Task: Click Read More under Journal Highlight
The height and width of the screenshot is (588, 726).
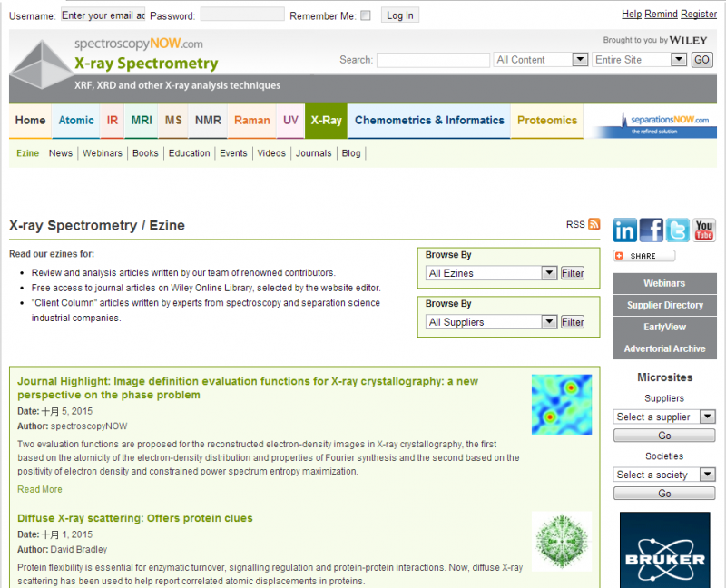Action: (40, 489)
